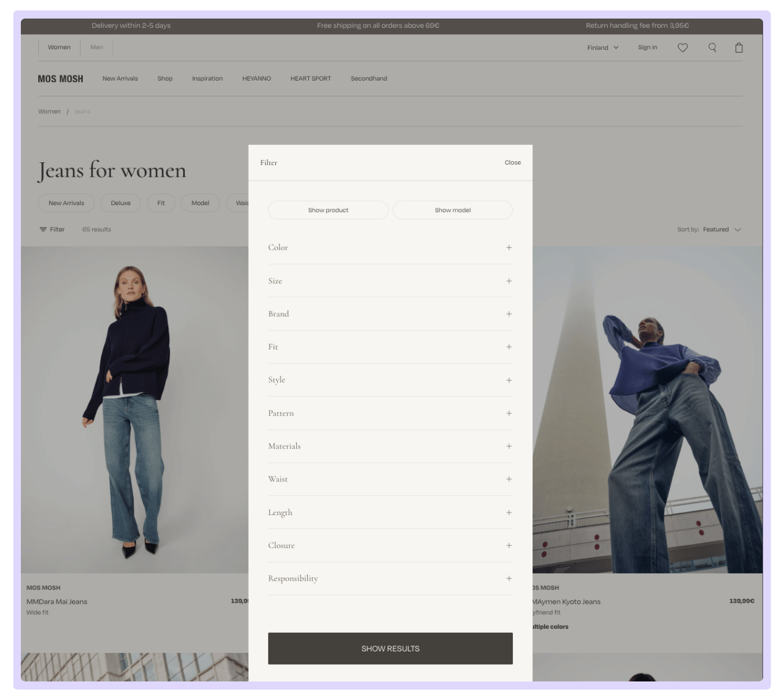Switch to Men section
The width and height of the screenshot is (784, 700).
(x=97, y=48)
